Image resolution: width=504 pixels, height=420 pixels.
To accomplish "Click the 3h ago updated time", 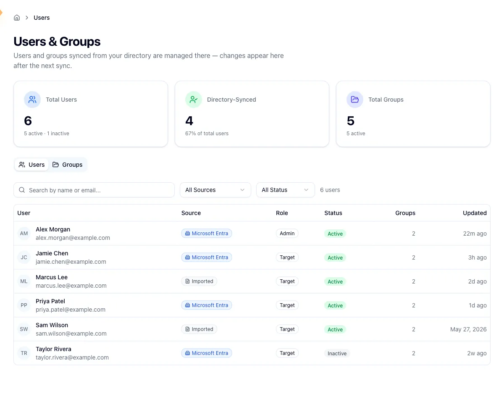I will [x=478, y=257].
